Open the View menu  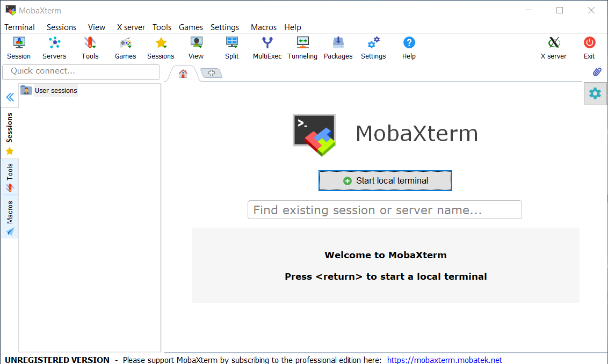click(x=97, y=27)
